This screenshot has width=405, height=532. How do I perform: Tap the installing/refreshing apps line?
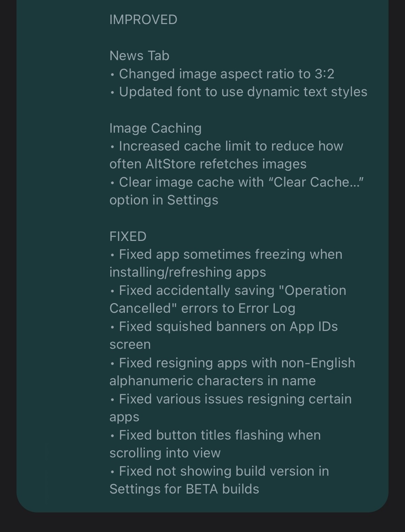coord(188,272)
